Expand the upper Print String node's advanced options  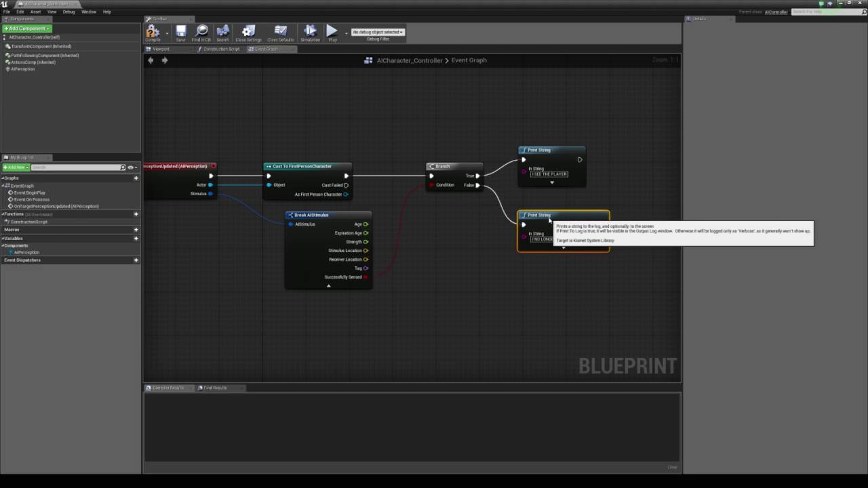[x=552, y=182]
